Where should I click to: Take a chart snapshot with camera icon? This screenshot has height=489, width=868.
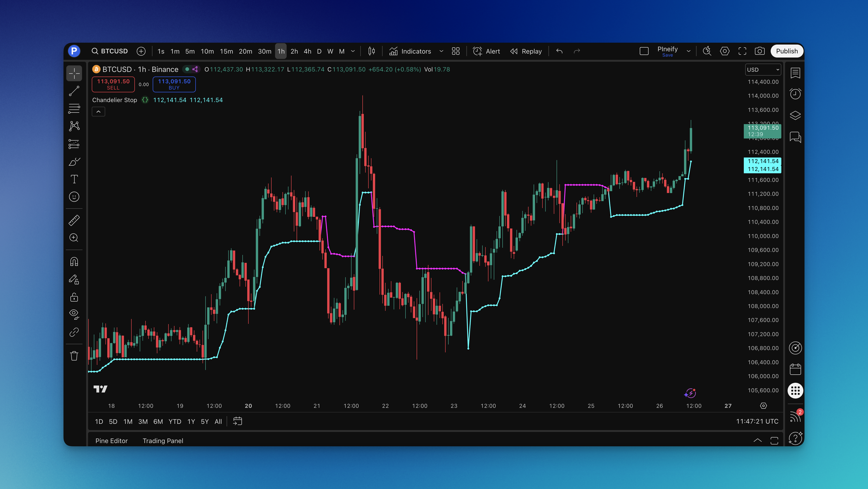pos(760,51)
